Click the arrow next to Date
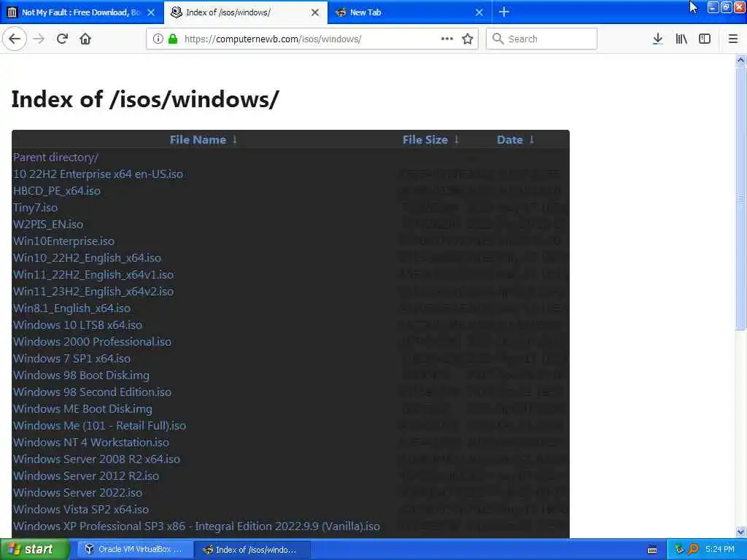 [532, 139]
